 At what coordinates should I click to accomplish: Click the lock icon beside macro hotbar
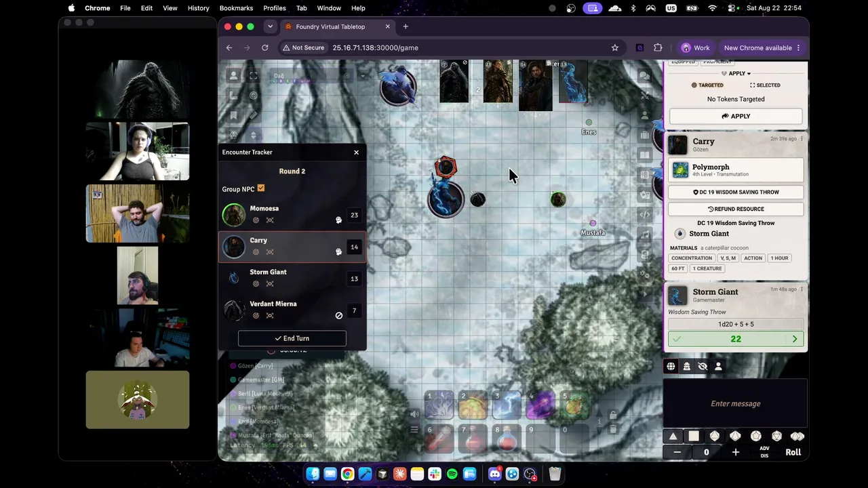613,415
